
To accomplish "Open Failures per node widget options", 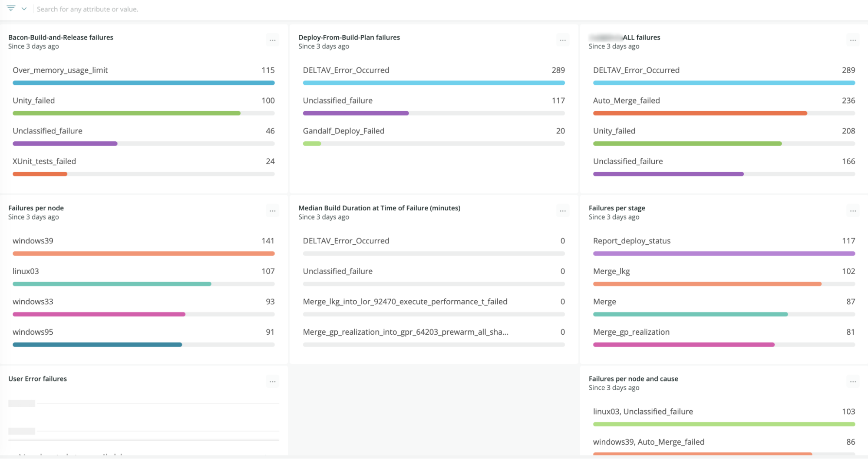I will tap(272, 211).
